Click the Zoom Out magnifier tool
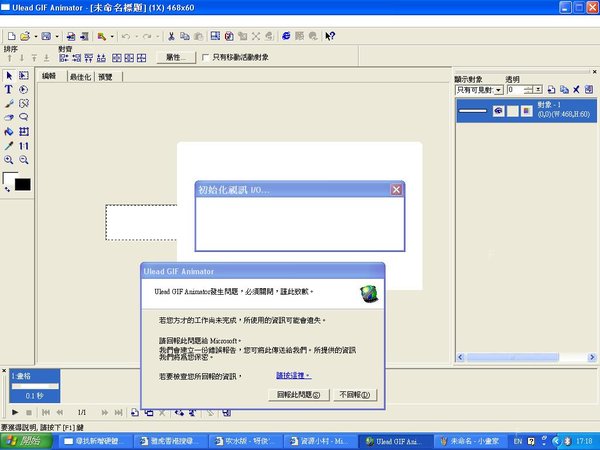The height and width of the screenshot is (450, 600). 24,160
